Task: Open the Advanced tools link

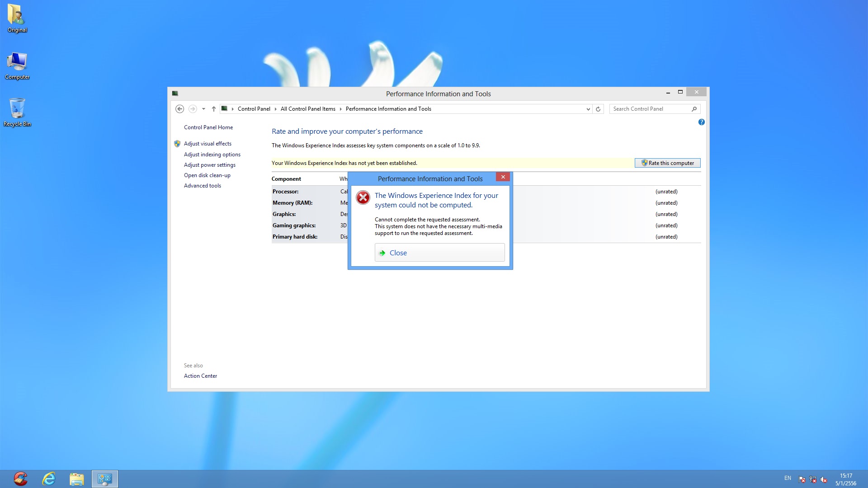Action: click(x=202, y=186)
